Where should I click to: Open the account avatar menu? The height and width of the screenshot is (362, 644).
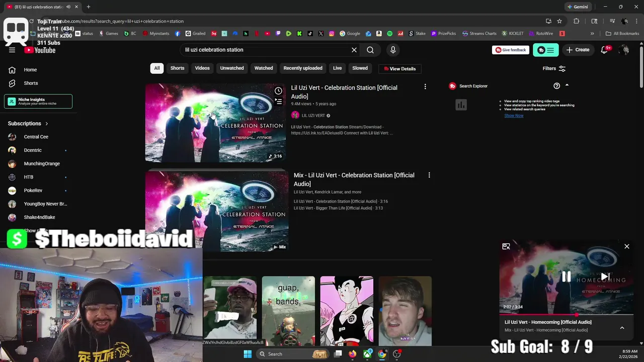(x=624, y=50)
